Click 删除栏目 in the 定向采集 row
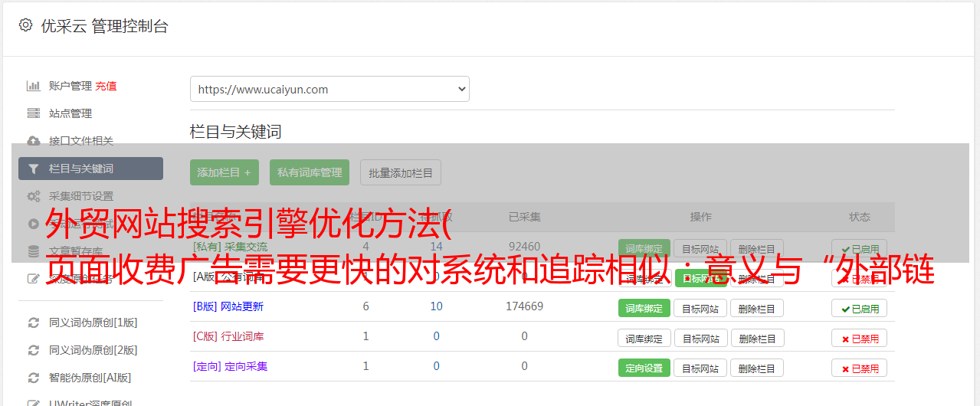Viewport: 980px width, 406px height. tap(757, 368)
